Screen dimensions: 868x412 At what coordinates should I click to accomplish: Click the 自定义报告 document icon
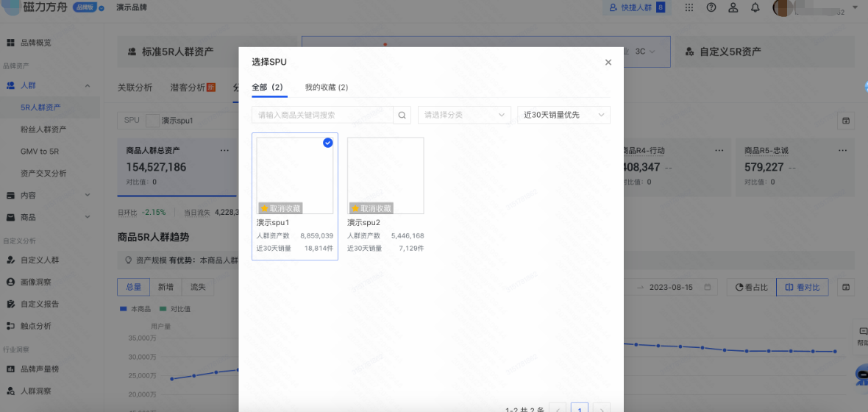pyautogui.click(x=10, y=304)
